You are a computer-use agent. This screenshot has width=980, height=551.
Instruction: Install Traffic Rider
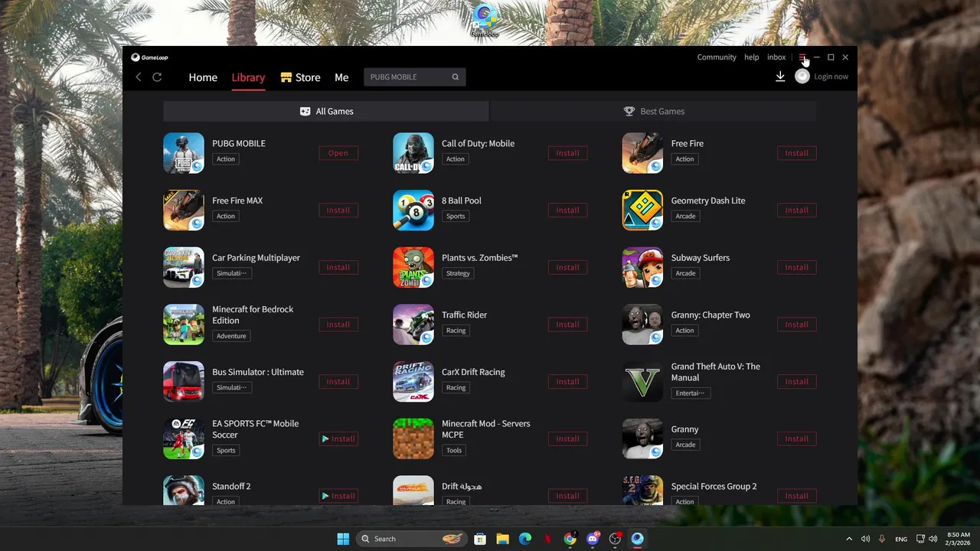coord(567,324)
